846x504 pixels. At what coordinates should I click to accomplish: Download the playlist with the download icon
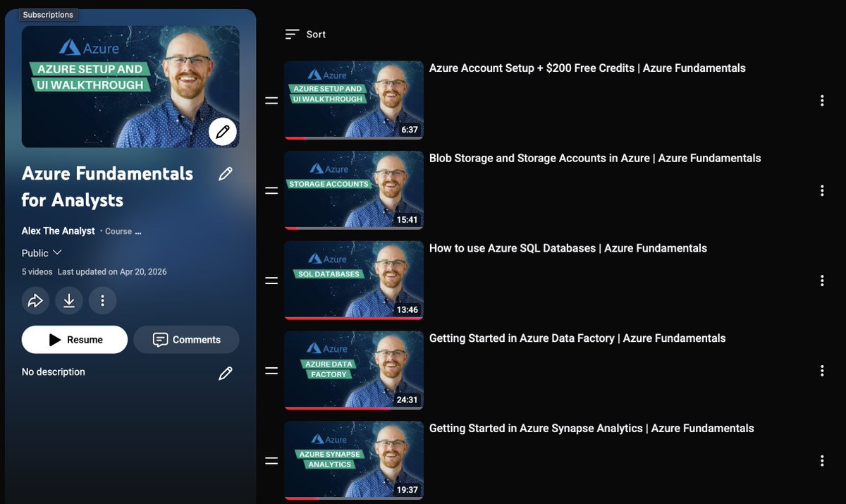69,301
